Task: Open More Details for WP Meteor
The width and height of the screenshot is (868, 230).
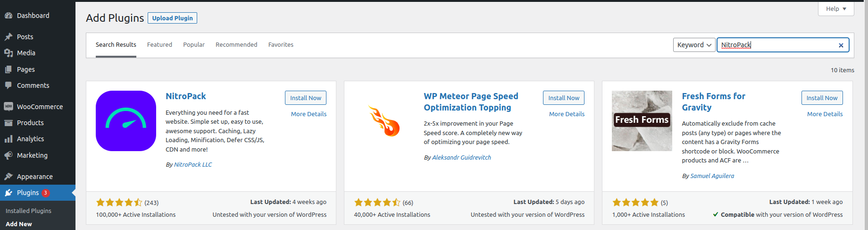Action: click(x=567, y=114)
